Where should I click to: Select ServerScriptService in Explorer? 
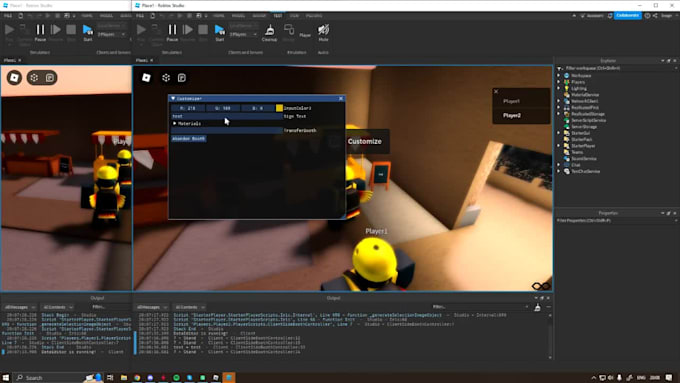[588, 120]
